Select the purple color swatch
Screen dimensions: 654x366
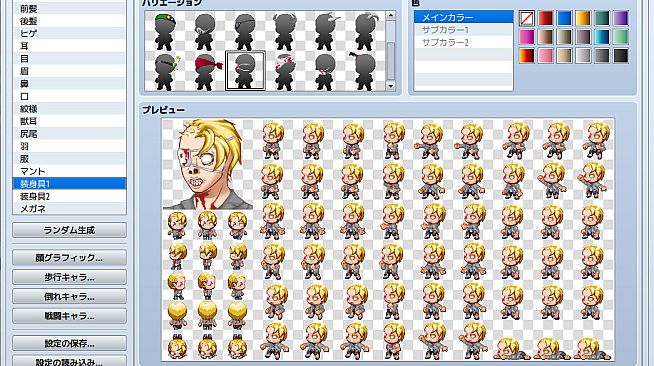(x=621, y=18)
